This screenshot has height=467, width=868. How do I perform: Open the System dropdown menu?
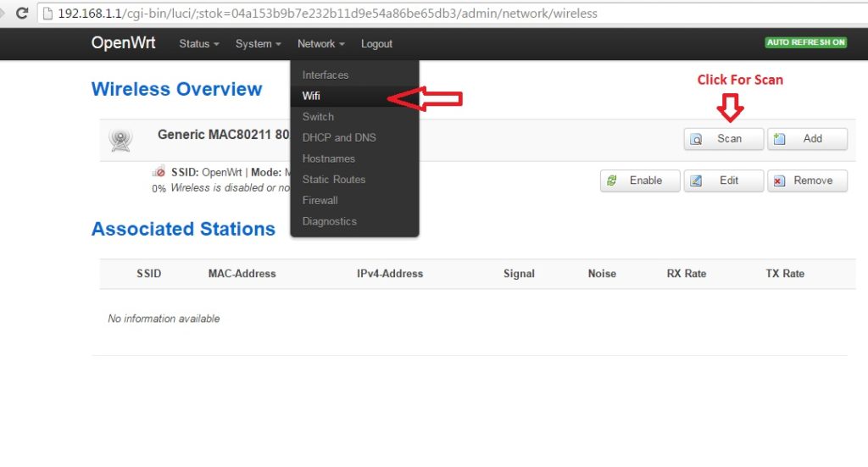click(259, 44)
